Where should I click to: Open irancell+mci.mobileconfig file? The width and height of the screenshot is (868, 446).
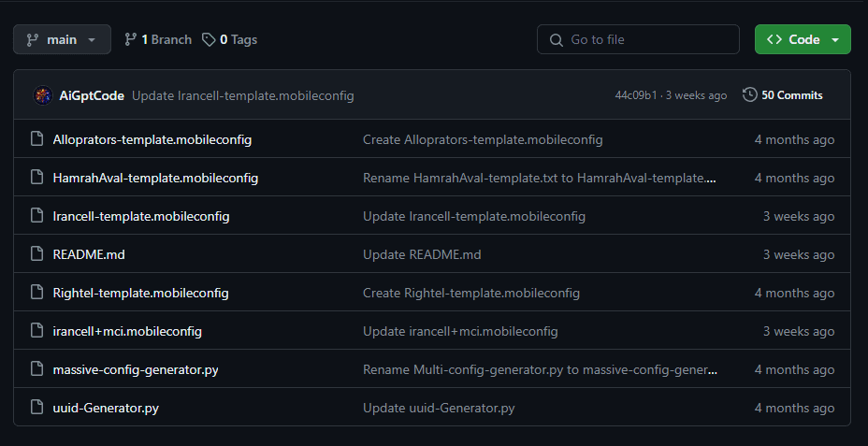tap(127, 331)
